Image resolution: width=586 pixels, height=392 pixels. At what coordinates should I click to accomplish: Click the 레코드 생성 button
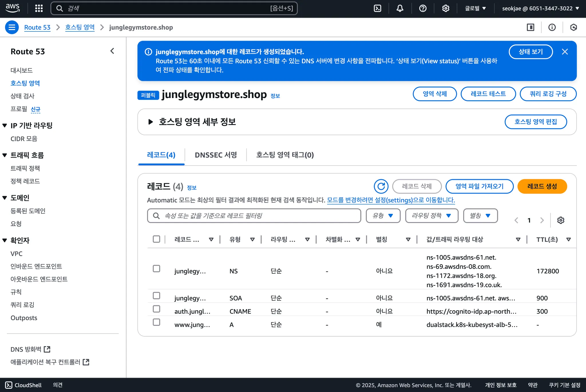pos(542,186)
